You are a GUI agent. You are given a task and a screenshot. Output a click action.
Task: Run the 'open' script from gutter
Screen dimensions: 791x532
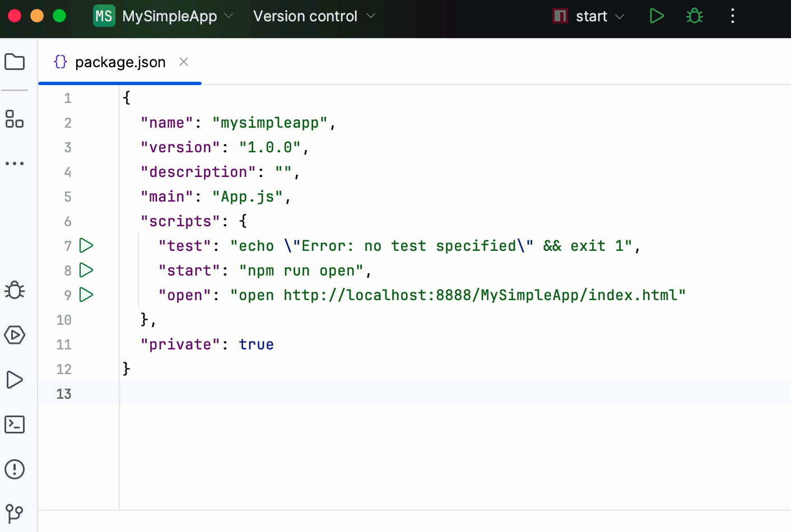point(86,295)
